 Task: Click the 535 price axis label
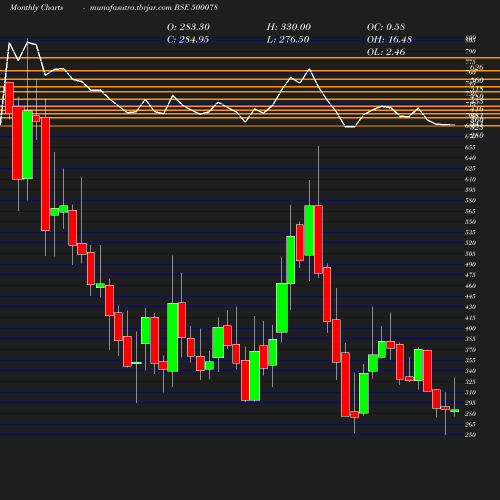pos(470,232)
